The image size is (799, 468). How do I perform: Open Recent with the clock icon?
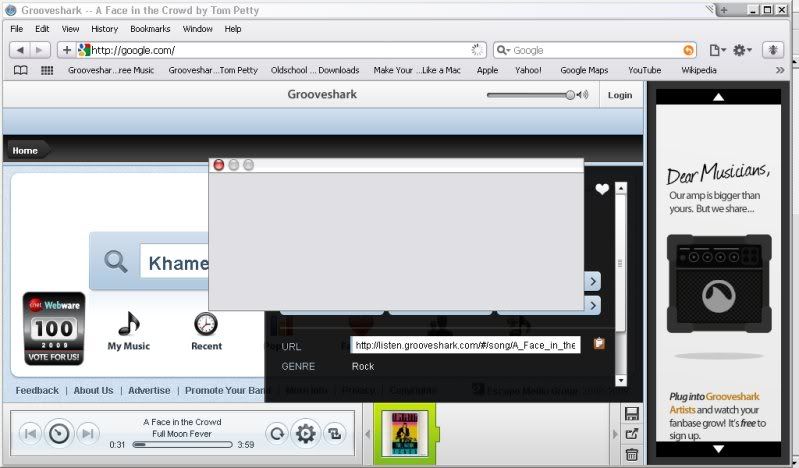coord(206,331)
